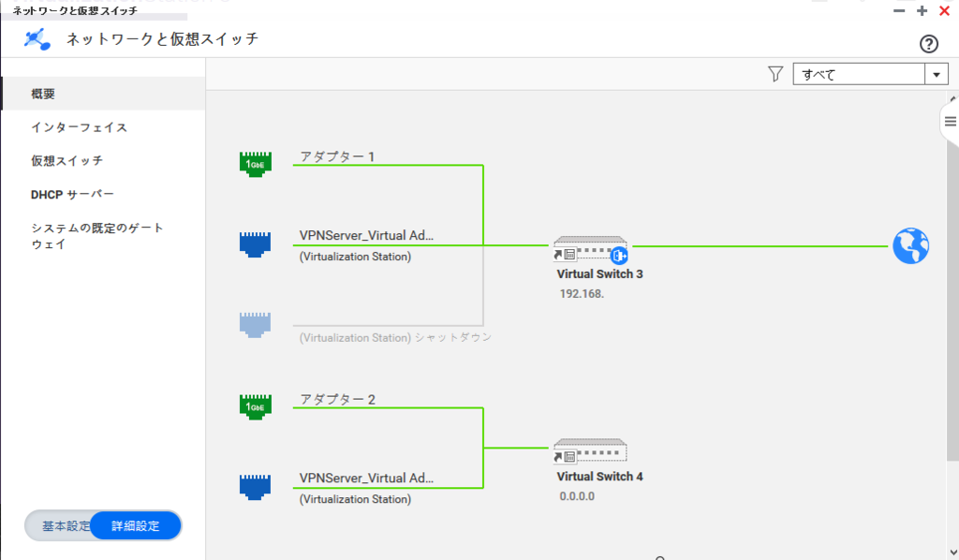Click the blue virtual adapter icon on Virtual Switch 4
Viewport: 959px width, 560px height.
pos(255,487)
